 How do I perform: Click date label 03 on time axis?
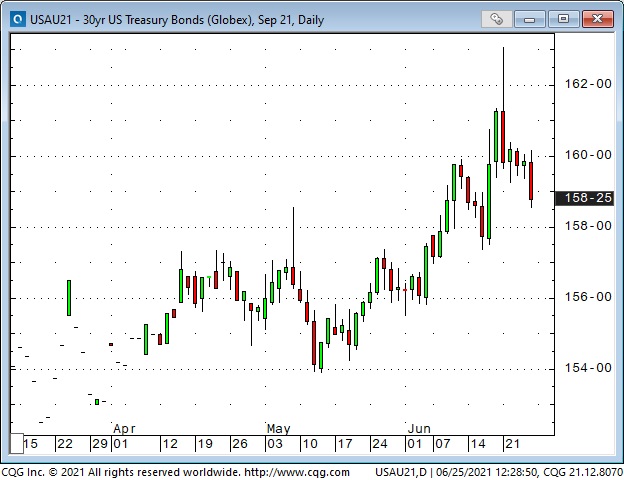pos(275,444)
